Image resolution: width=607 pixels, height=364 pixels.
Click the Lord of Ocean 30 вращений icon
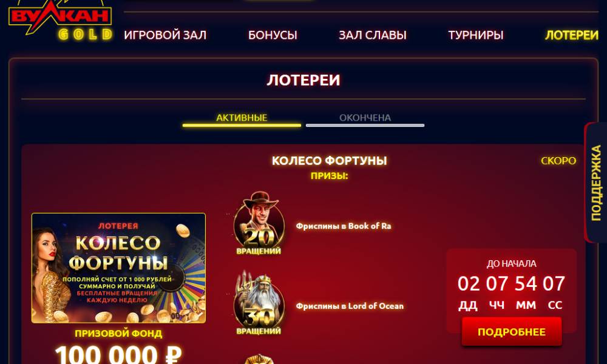pyautogui.click(x=259, y=303)
